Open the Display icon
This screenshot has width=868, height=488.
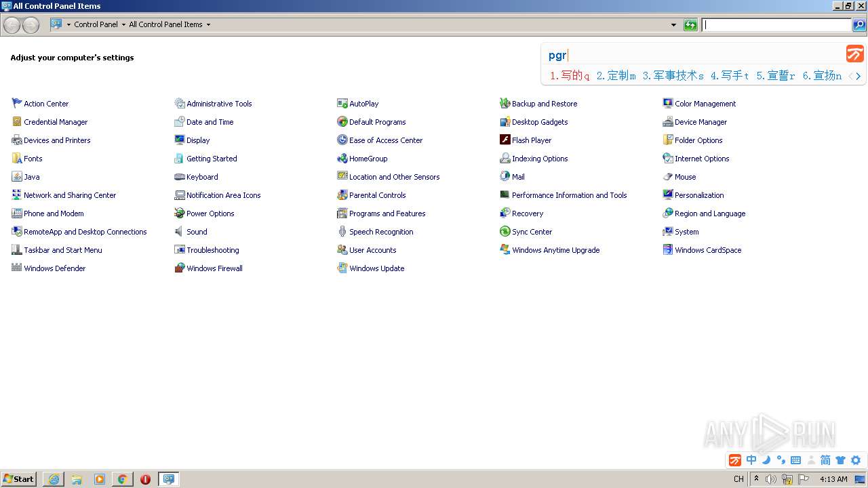coord(180,140)
